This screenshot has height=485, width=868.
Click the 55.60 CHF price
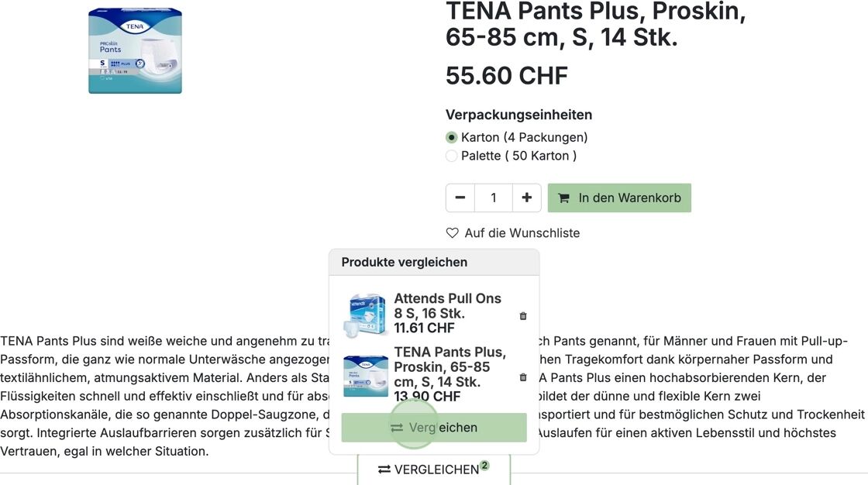[507, 76]
